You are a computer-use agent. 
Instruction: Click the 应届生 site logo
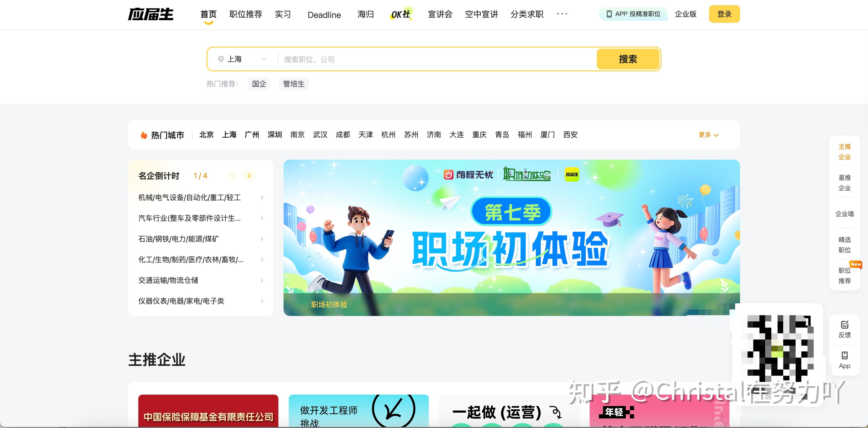[151, 14]
